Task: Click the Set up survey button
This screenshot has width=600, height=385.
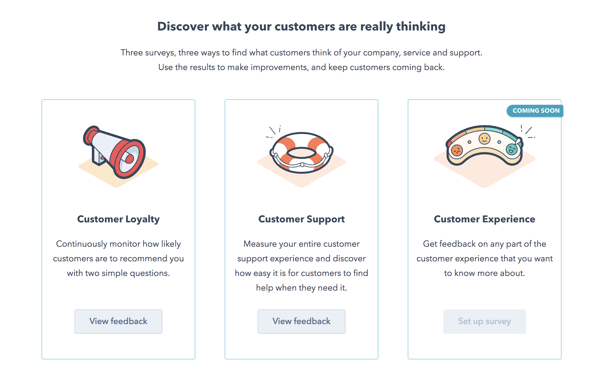Action: pos(484,321)
